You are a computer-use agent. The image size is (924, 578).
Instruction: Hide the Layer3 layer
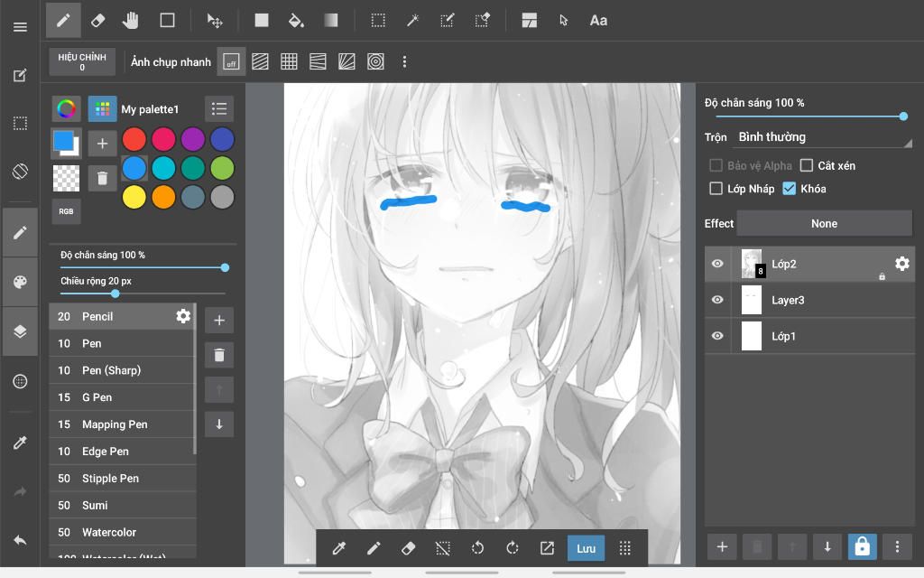click(717, 300)
